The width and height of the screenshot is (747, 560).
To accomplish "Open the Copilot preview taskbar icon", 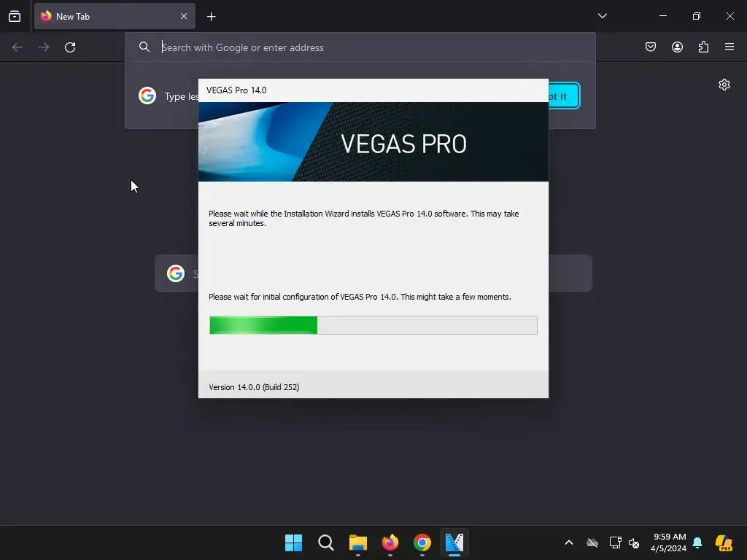I will [724, 542].
